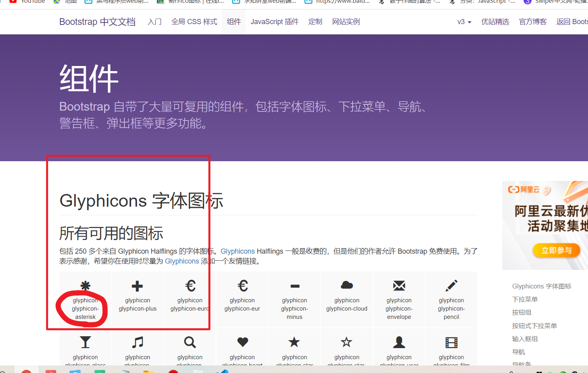Jump to 下拉菜单 in sidebar

click(525, 300)
